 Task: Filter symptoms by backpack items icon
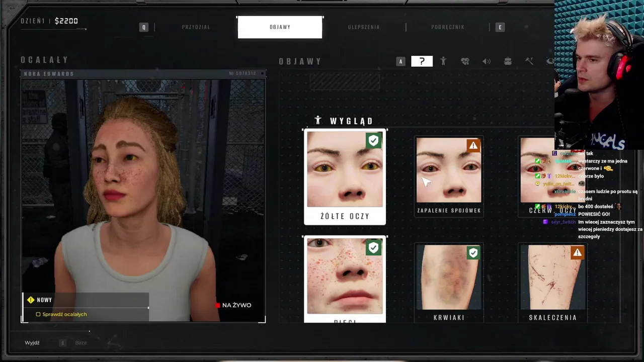(508, 61)
